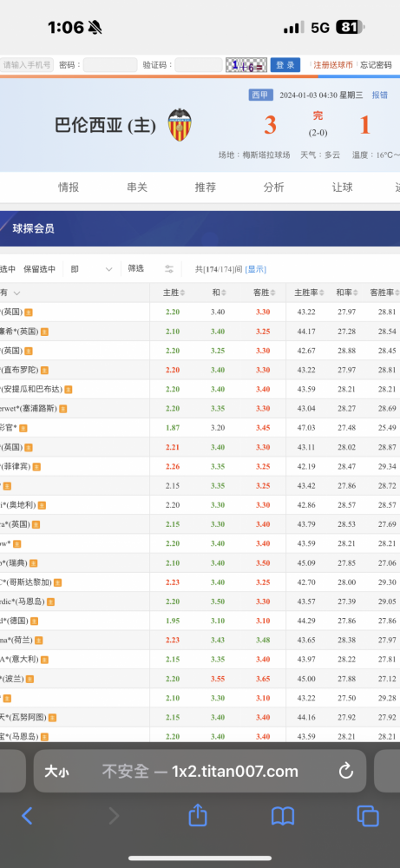The height and width of the screenshot is (868, 400).
Task: Click the draw odds value 3.55
Action: 218,679
